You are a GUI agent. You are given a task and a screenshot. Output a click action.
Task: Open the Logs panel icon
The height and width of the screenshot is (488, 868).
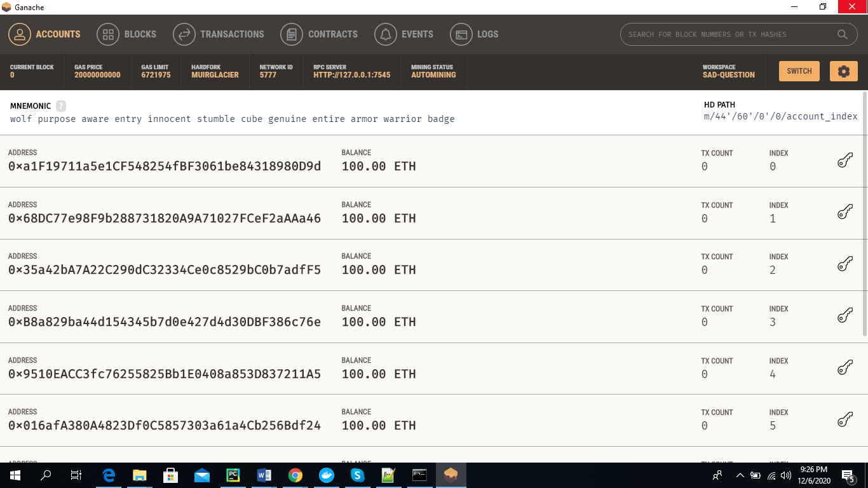tap(461, 34)
